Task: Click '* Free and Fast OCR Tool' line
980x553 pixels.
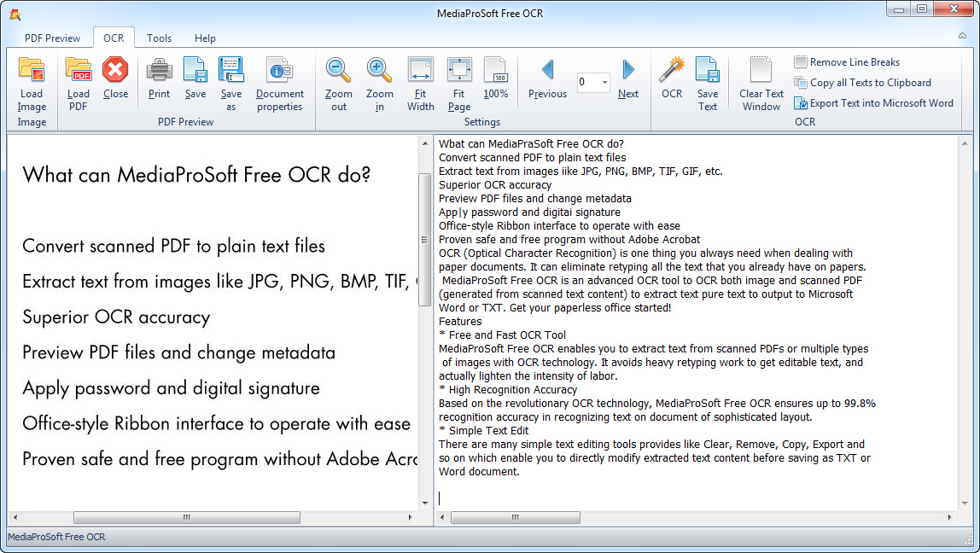Action: coord(503,335)
